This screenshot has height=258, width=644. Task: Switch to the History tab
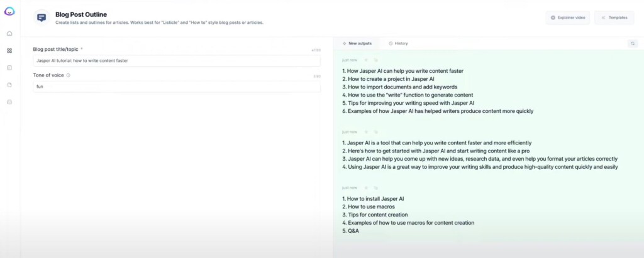398,43
